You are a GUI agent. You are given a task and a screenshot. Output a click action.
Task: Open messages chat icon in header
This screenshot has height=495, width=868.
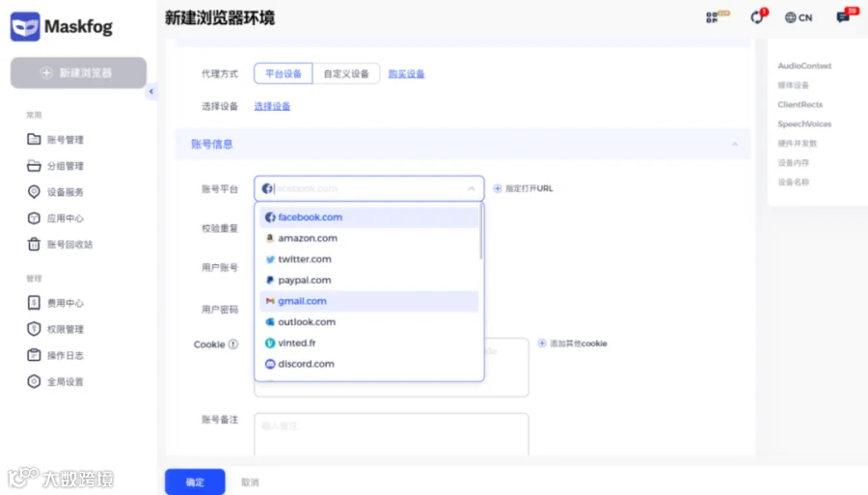coord(843,17)
